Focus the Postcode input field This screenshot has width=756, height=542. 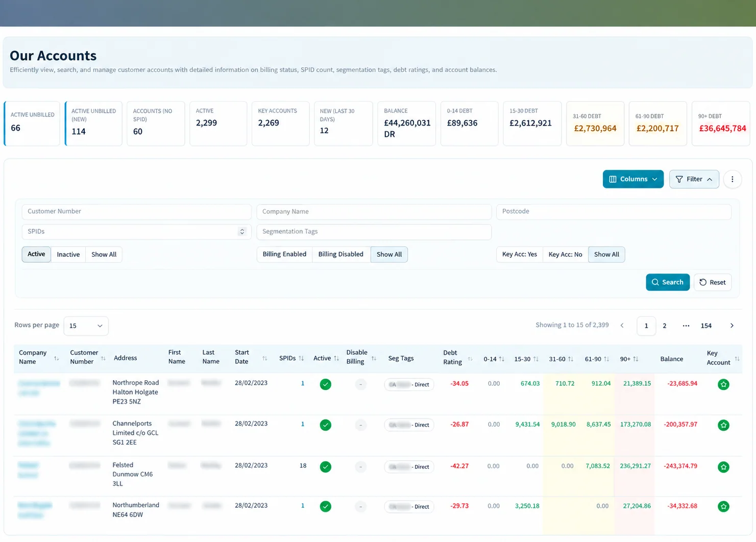(x=614, y=211)
